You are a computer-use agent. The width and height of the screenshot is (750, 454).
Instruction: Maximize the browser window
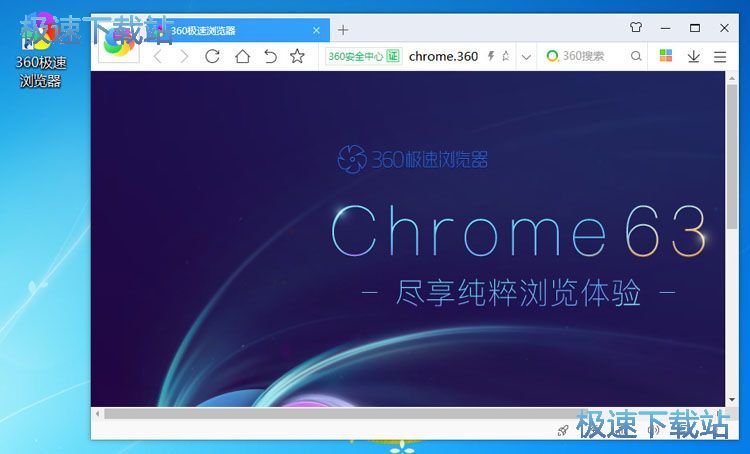[x=695, y=28]
